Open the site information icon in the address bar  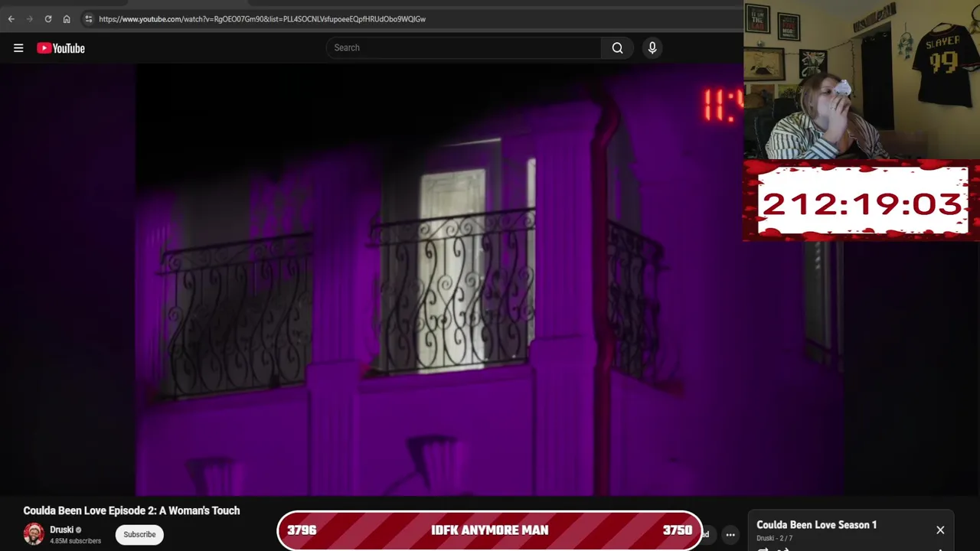[x=89, y=19]
